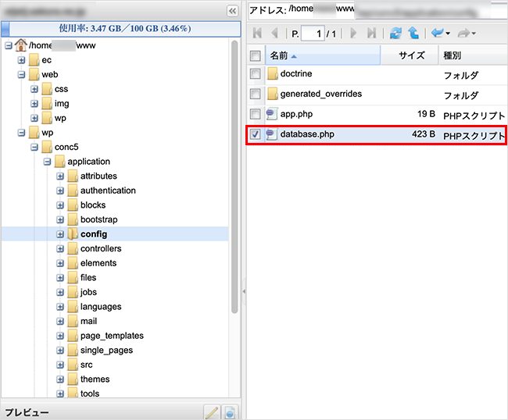The image size is (508, 420).
Task: Click the blue back arrow icon
Action: click(x=437, y=34)
